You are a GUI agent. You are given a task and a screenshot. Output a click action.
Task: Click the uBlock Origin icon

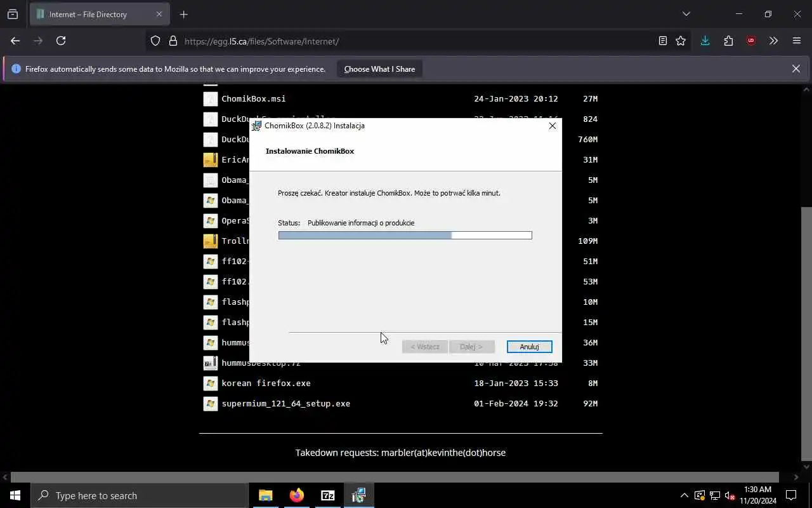[x=751, y=41]
